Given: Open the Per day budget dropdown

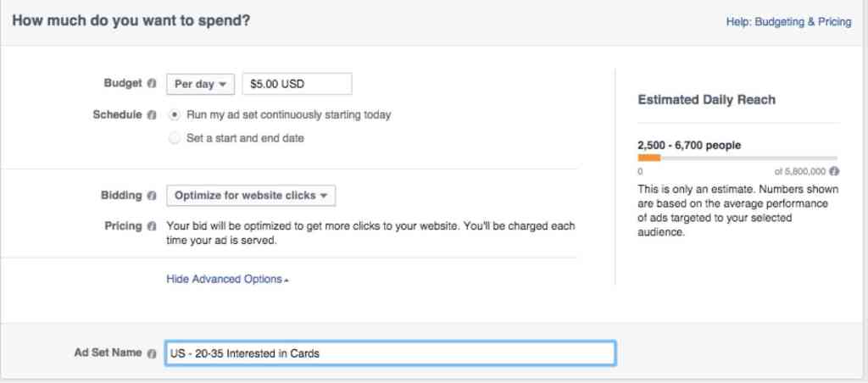Looking at the screenshot, I should (200, 84).
